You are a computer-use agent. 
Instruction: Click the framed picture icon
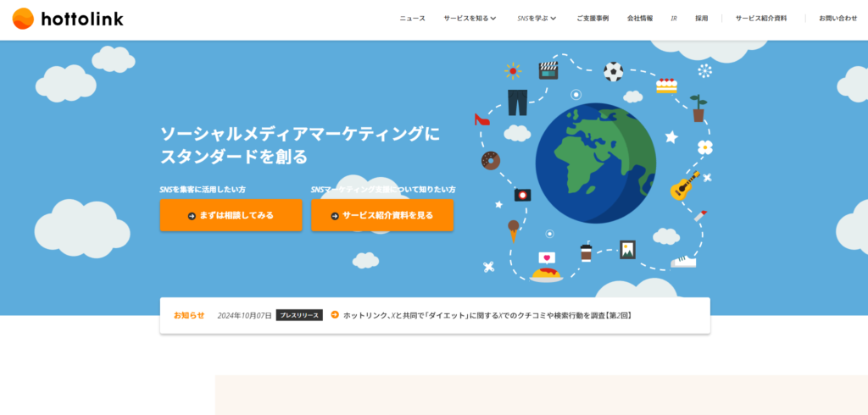pos(628,250)
